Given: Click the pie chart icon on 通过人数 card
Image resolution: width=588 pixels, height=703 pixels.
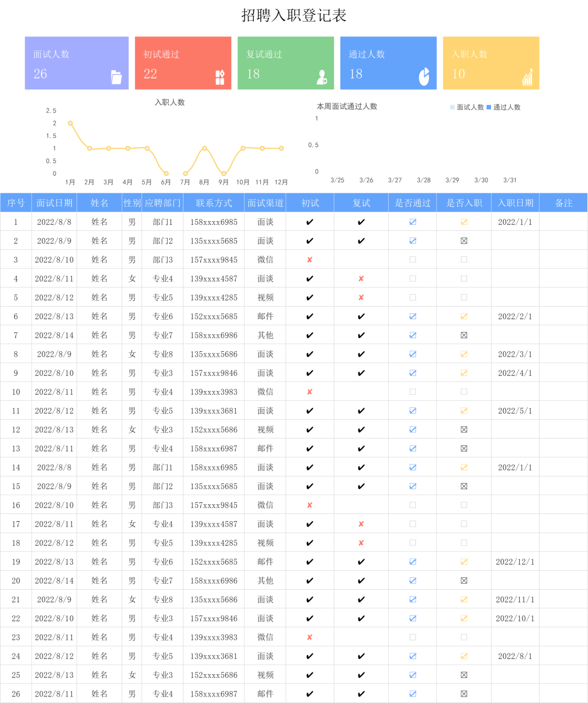Looking at the screenshot, I should (424, 77).
